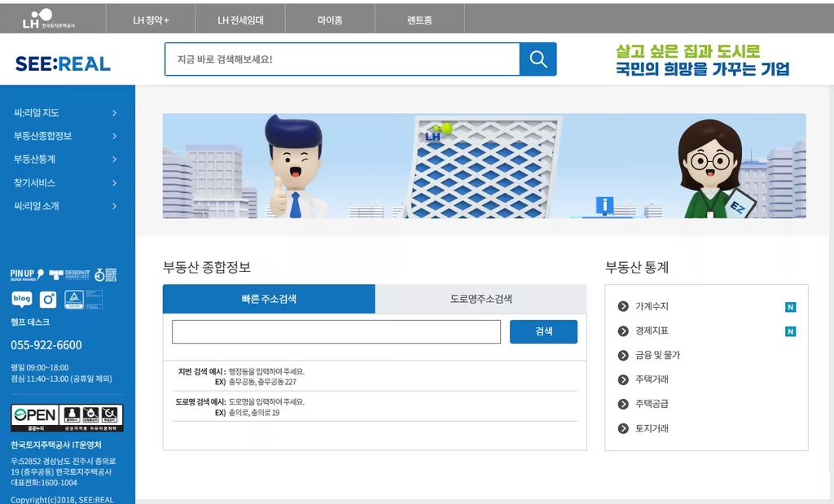
Task: Click the LH building banner image
Action: click(484, 166)
